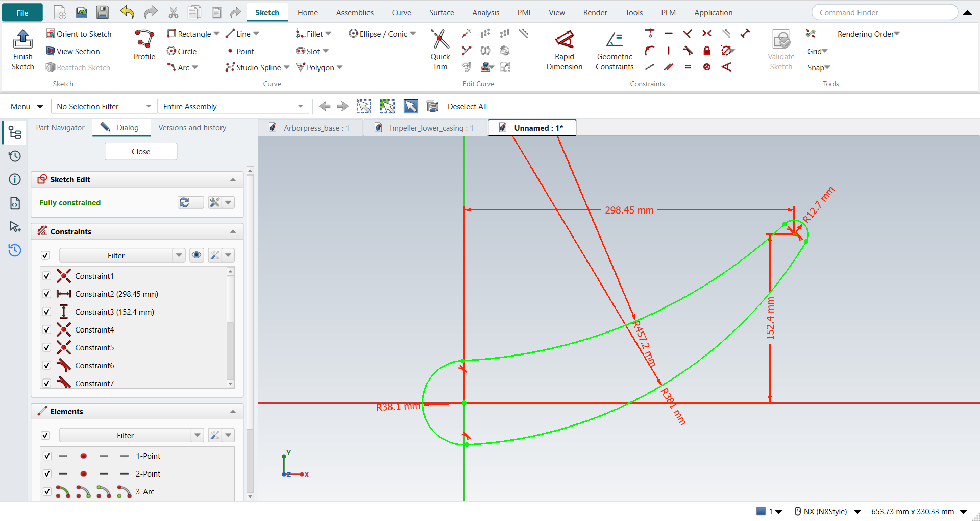Screen dimensions: 980x521
Task: Toggle constraints visibility eye button
Action: click(x=197, y=255)
